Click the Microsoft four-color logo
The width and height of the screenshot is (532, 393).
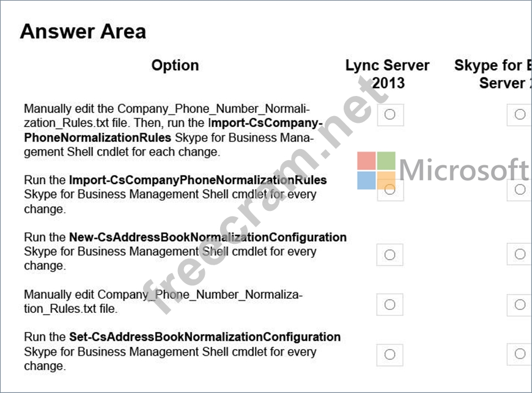[x=376, y=171]
